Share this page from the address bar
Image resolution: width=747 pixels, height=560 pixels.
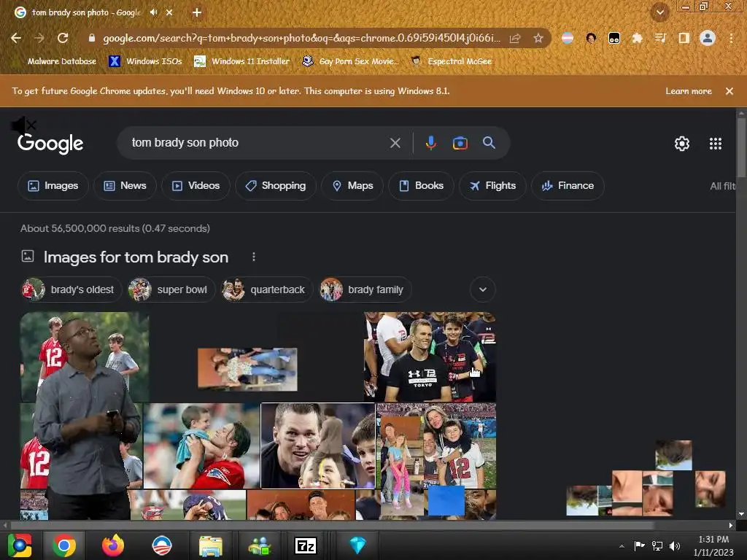click(515, 38)
